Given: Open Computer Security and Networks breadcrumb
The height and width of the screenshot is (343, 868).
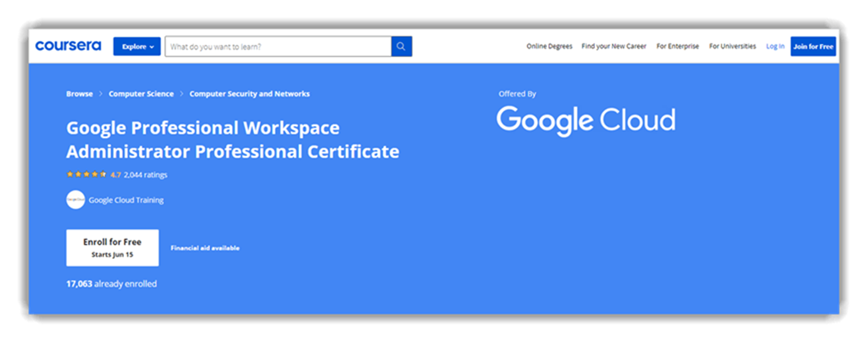Looking at the screenshot, I should [249, 93].
